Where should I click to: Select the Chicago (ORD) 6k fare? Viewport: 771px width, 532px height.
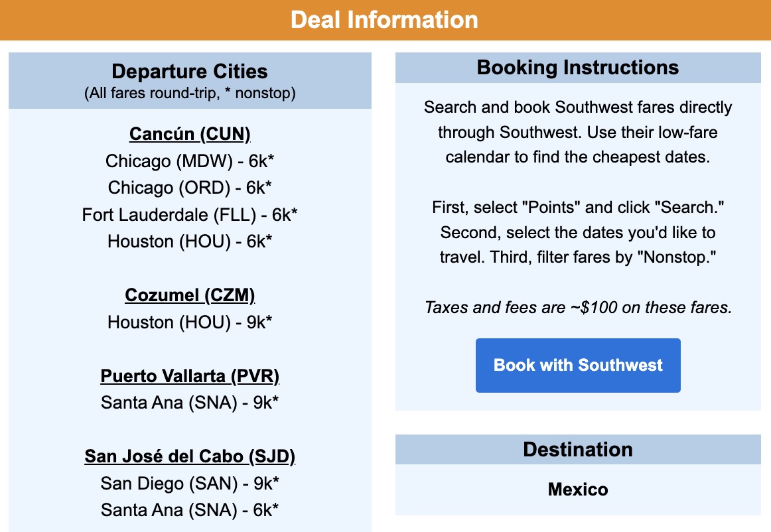[x=188, y=188]
